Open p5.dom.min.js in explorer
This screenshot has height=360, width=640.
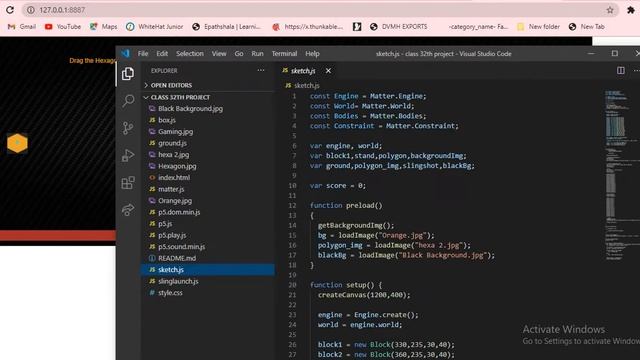click(208, 212)
